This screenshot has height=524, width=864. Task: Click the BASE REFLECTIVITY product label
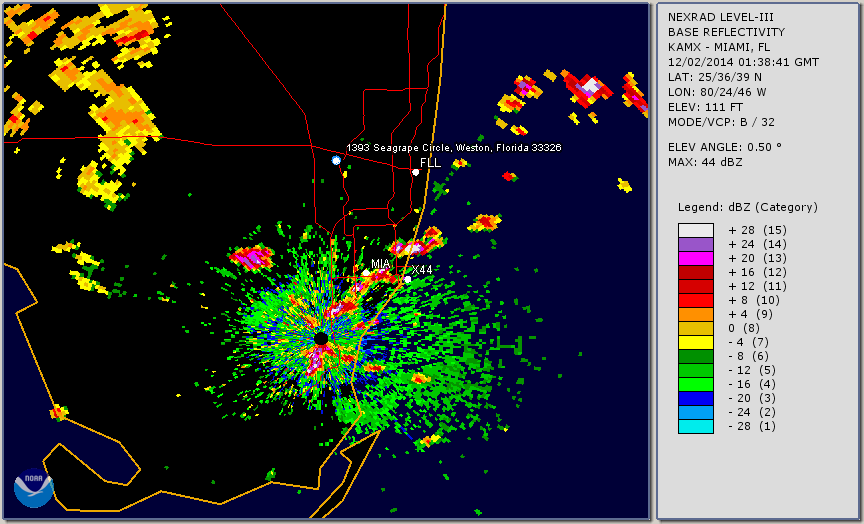pyautogui.click(x=726, y=32)
